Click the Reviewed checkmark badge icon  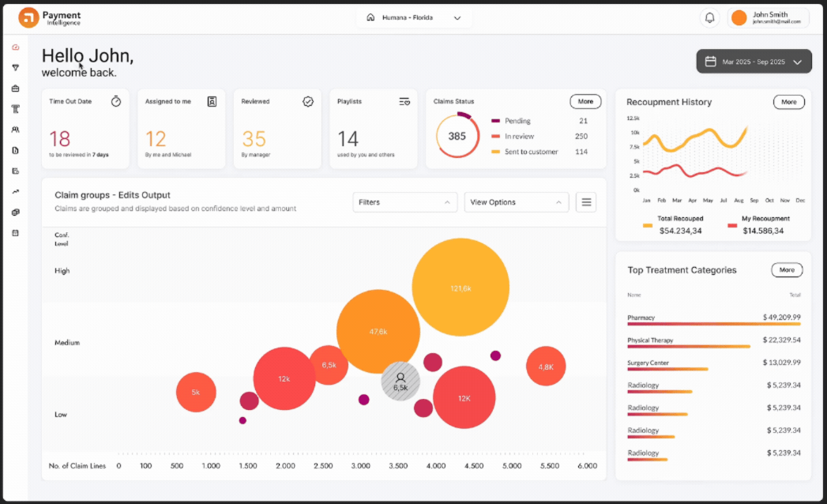tap(308, 101)
